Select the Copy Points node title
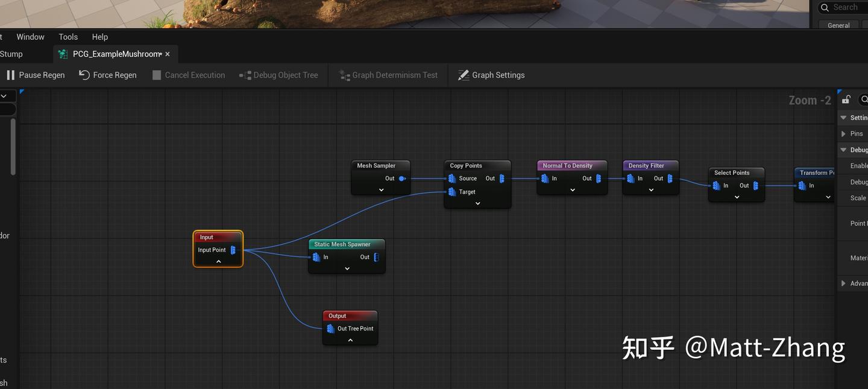Image resolution: width=868 pixels, height=389 pixels. (x=466, y=165)
